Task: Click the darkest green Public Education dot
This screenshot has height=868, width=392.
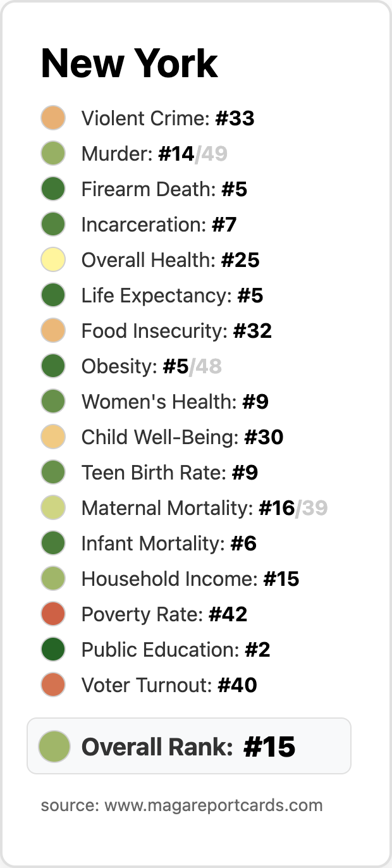Action: [53, 650]
